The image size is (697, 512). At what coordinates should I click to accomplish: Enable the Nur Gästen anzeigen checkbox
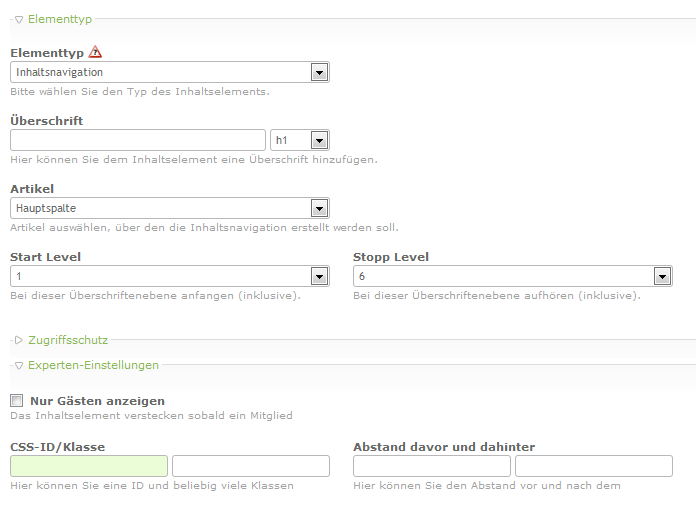point(17,401)
